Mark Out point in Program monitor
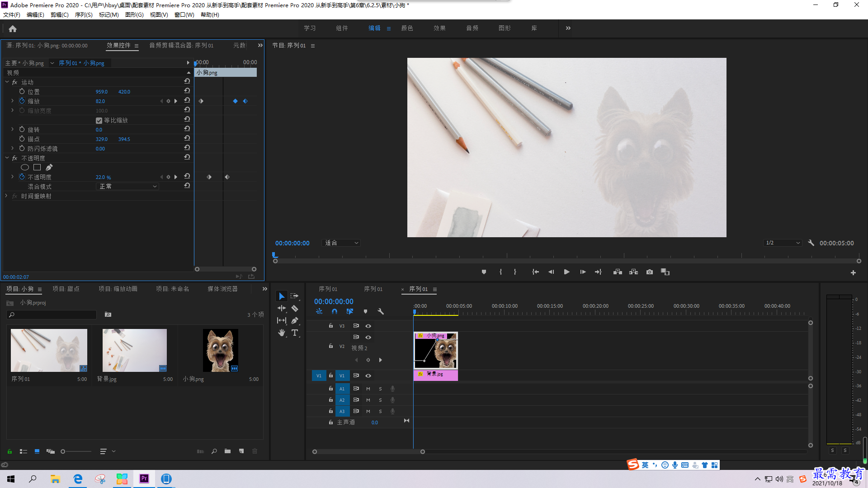This screenshot has width=868, height=488. (x=515, y=272)
